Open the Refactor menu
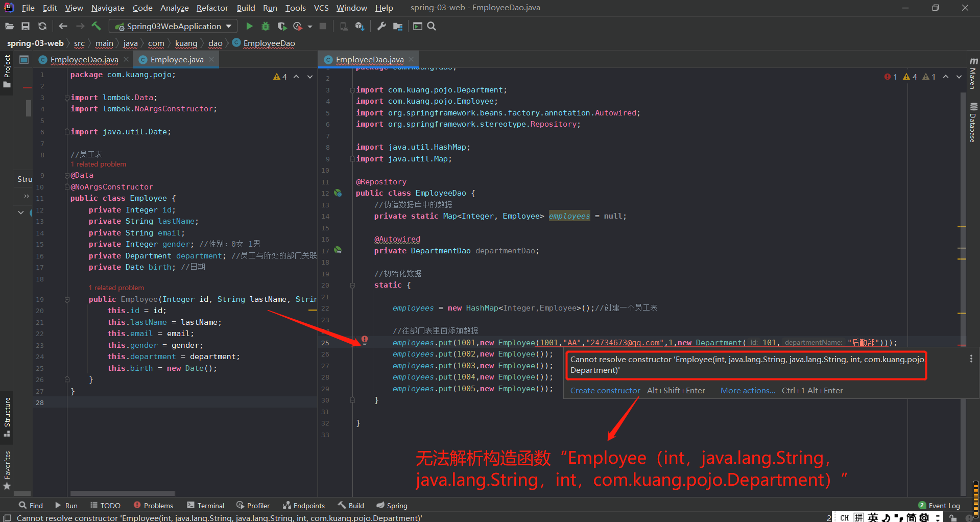Image resolution: width=980 pixels, height=522 pixels. (212, 8)
